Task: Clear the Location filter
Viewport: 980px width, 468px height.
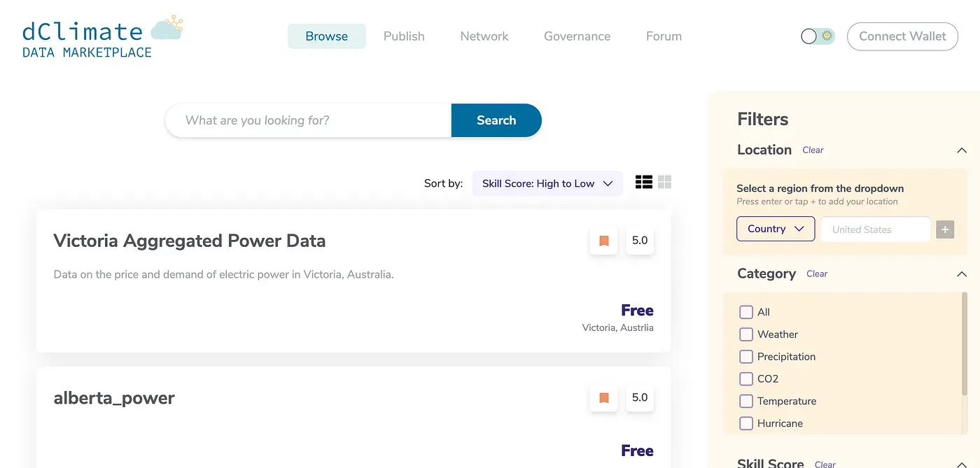Action: [x=813, y=150]
